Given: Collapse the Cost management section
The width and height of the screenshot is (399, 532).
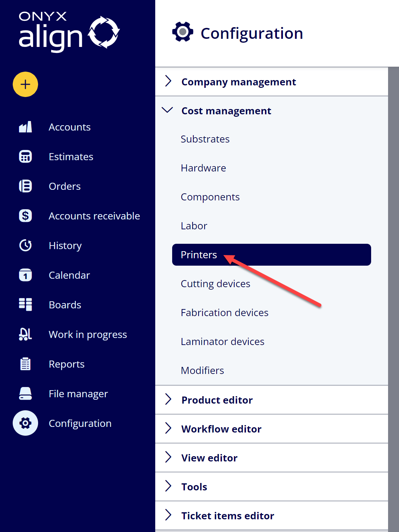Looking at the screenshot, I should click(272, 111).
